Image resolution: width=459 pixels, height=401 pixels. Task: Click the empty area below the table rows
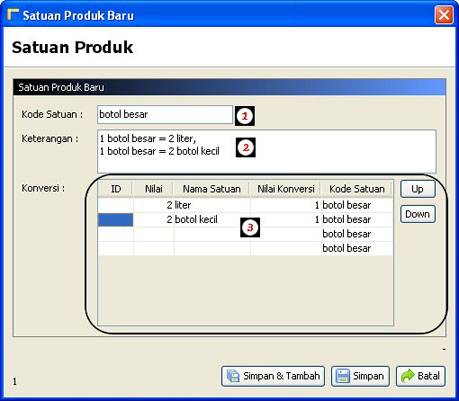(245, 290)
